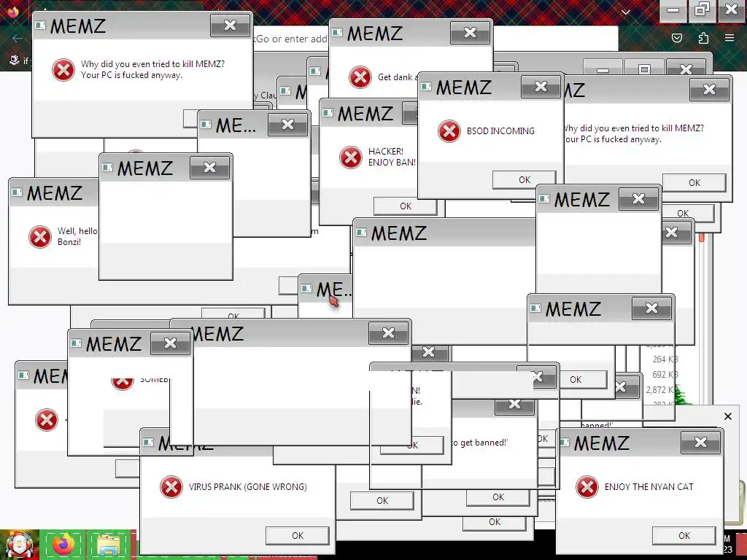Click the 'Well, hello Bonzi!' message text
Screen dimensions: 747x560
[x=77, y=236]
